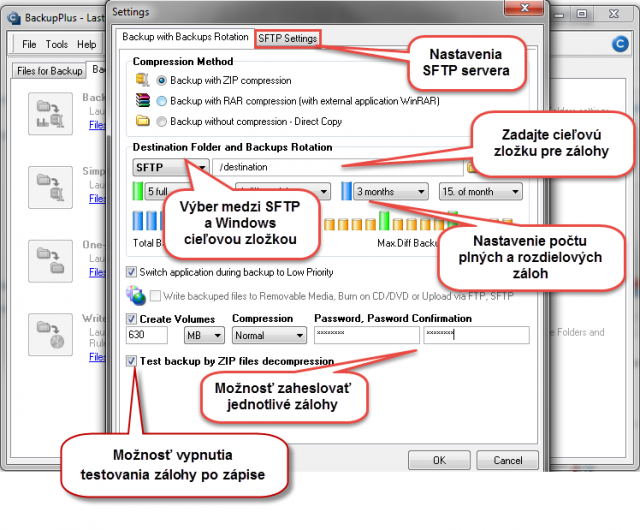Click Cancel in the Settings dialog
Viewport: 640px width, 530px height.
508,461
